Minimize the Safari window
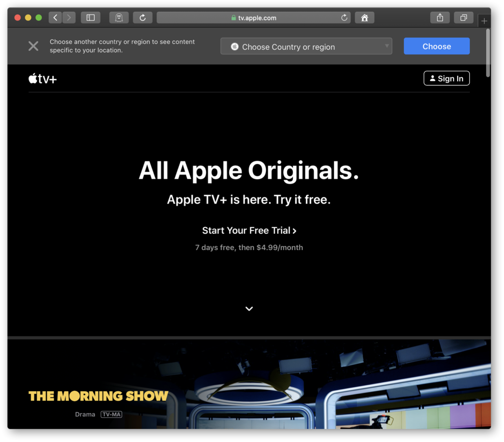Viewport: 504px width, 442px height. 28,18
